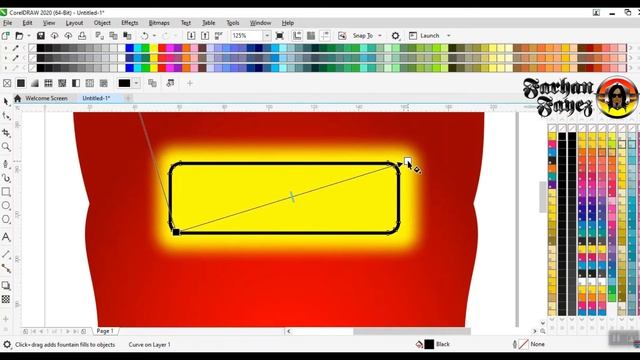640x360 pixels.
Task: Open the Object menu
Action: coord(102,23)
